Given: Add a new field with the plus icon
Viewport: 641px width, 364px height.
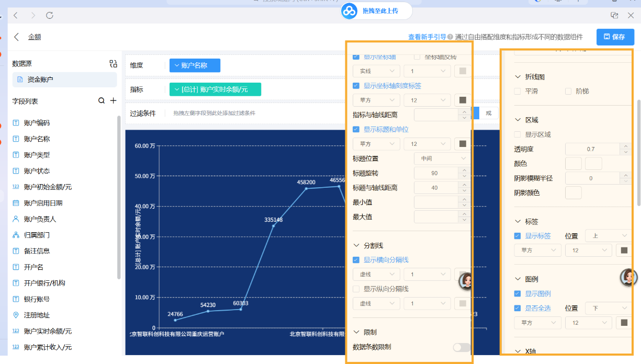Looking at the screenshot, I should [113, 101].
